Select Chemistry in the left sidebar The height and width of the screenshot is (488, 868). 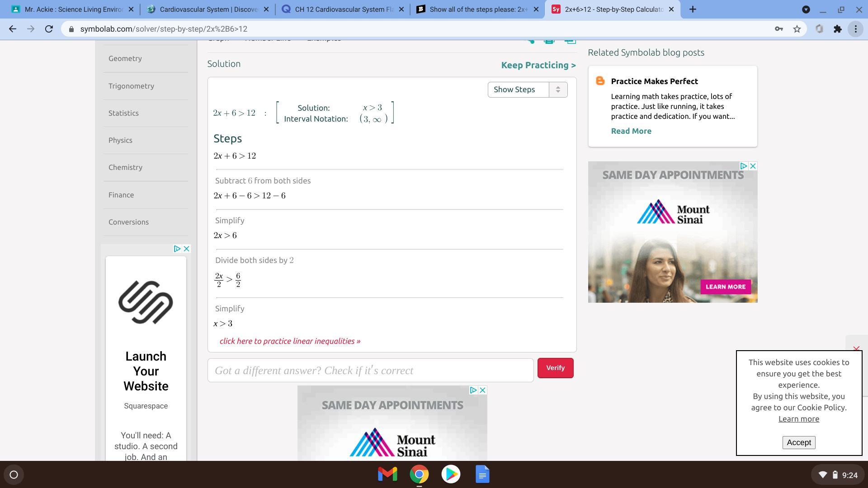point(125,167)
